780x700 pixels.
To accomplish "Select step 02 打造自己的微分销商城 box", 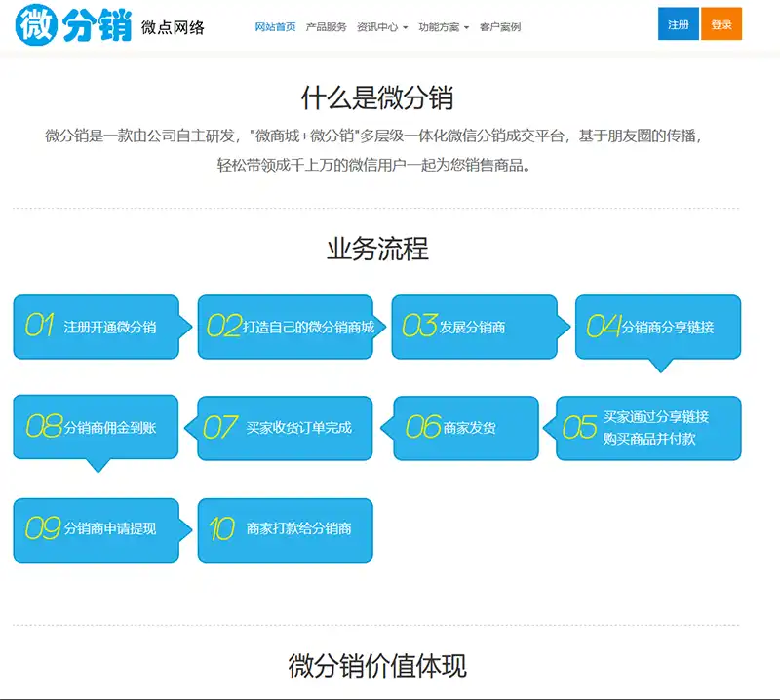I will coord(286,327).
